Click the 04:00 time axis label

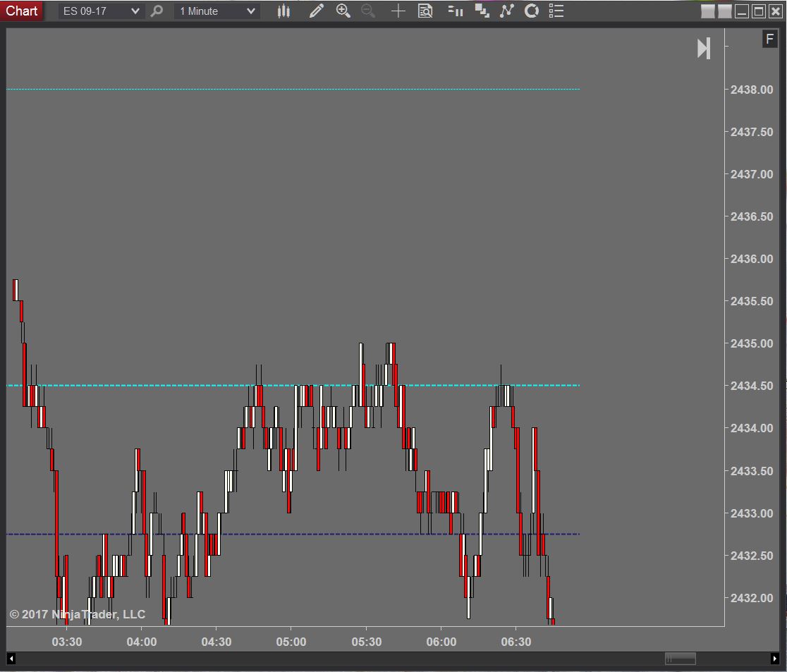click(x=142, y=642)
